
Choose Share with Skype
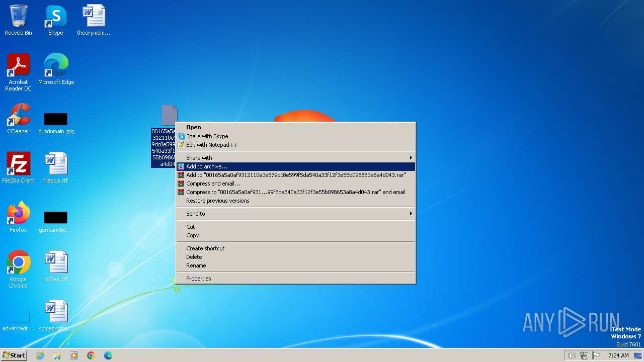tap(296, 136)
